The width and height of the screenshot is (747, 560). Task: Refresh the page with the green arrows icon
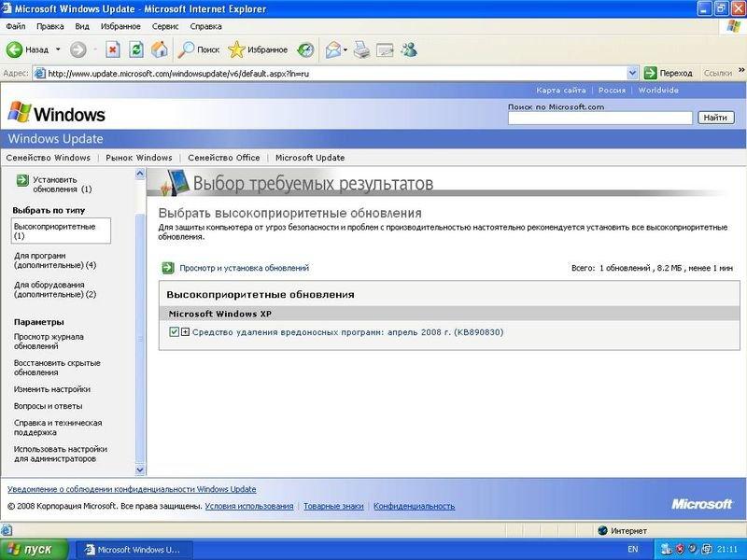tap(136, 49)
